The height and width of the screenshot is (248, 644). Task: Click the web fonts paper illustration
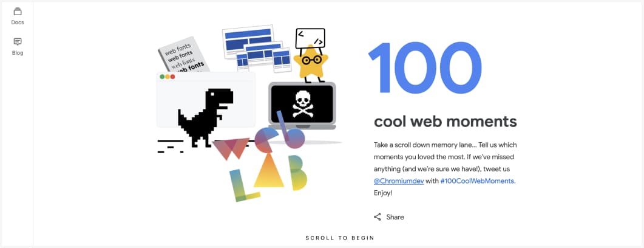click(183, 55)
